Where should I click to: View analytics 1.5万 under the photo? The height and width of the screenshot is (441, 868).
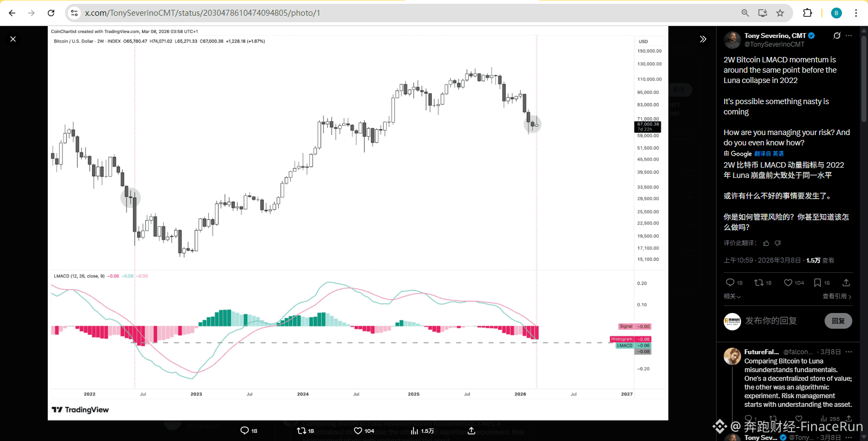(422, 431)
